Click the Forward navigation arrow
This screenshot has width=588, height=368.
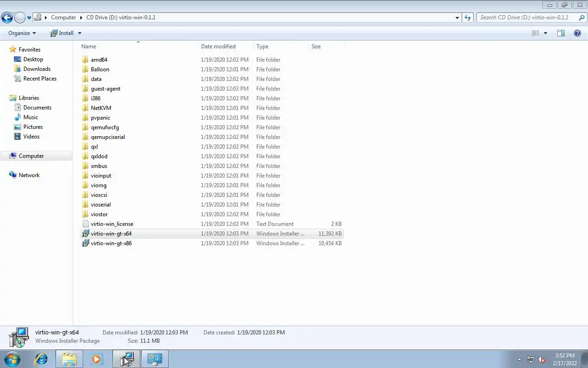20,18
